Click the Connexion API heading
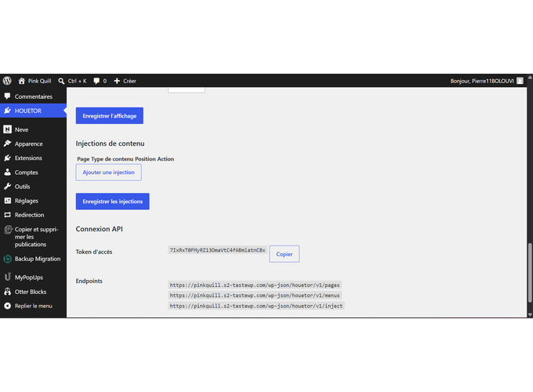533x392 pixels. [100, 229]
